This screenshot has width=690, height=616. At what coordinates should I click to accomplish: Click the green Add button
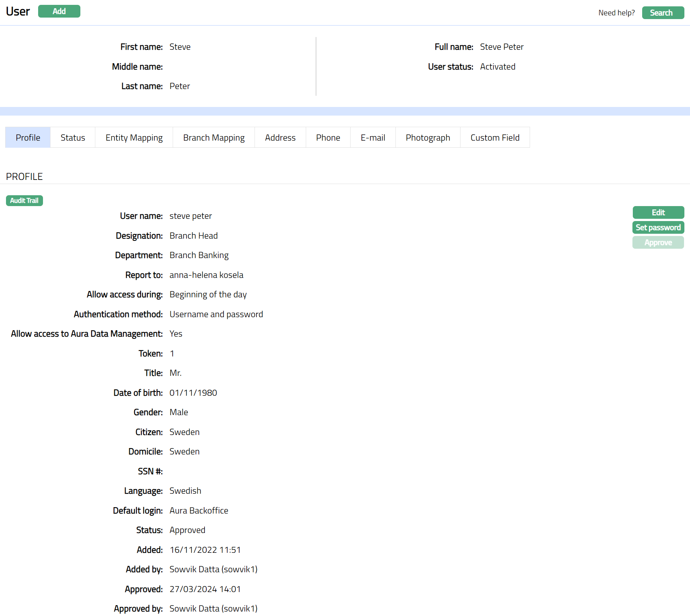tap(59, 11)
